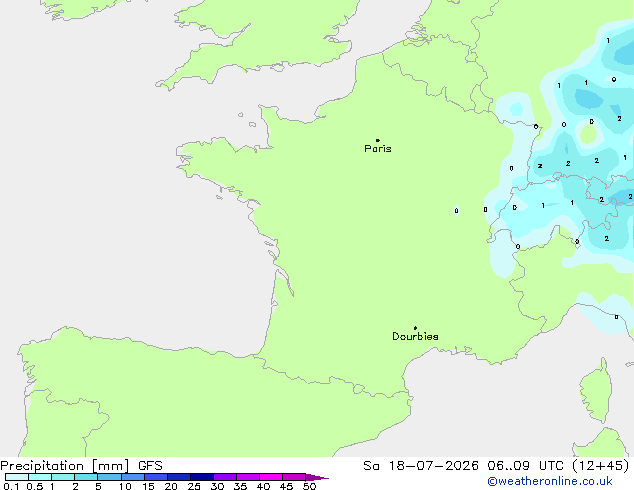Click the Paris city label
634x490 pixels.
pyautogui.click(x=378, y=149)
